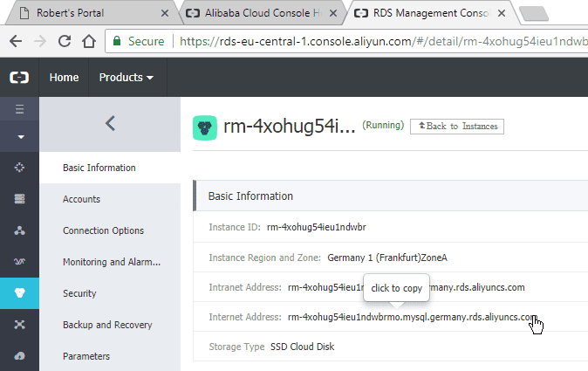Click the rm-4xohug54i... instance title
Viewport: 588px width, 371px height.
tap(289, 127)
